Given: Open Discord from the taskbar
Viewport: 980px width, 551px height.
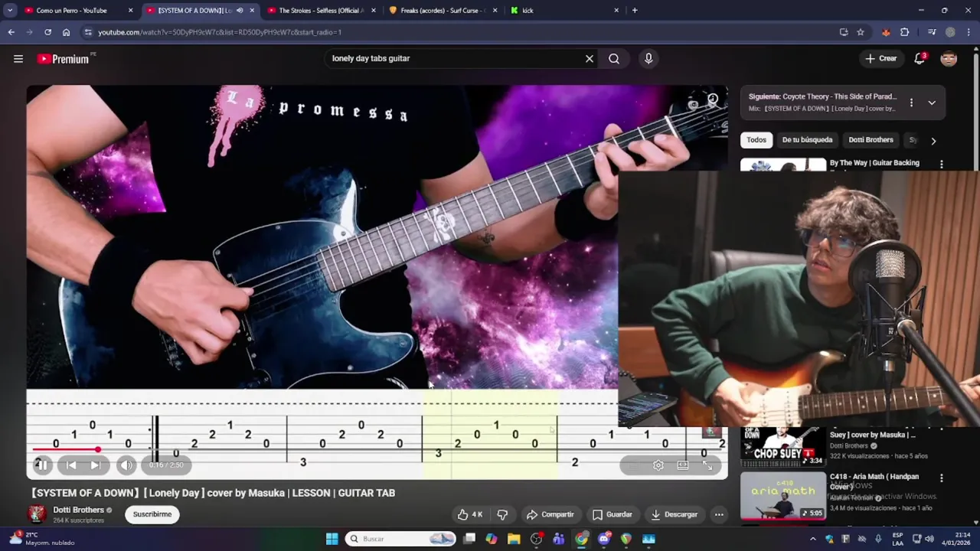Looking at the screenshot, I should pos(604,539).
